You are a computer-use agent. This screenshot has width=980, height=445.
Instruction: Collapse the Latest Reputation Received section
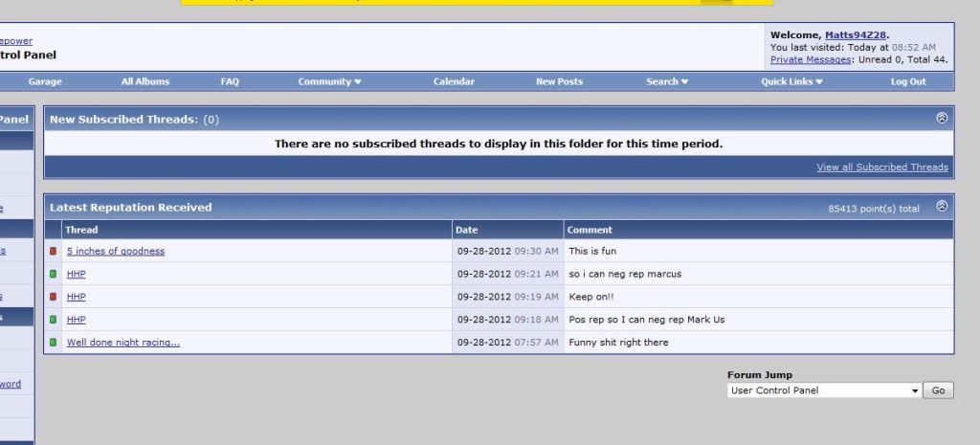pos(942,206)
